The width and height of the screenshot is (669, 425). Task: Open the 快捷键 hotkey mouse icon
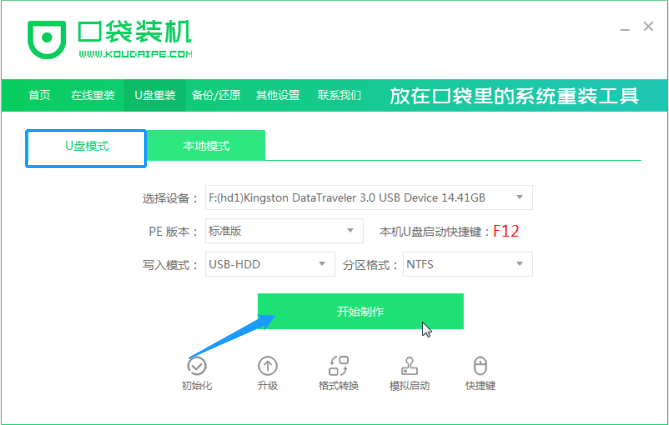coord(480,366)
